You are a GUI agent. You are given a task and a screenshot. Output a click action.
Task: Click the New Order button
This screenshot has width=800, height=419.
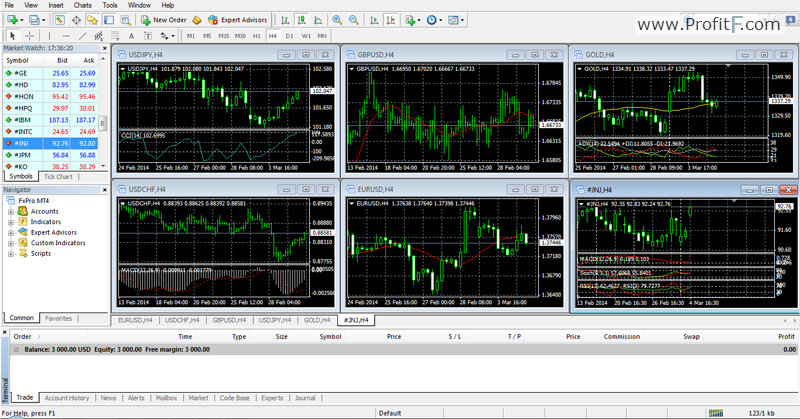click(164, 20)
